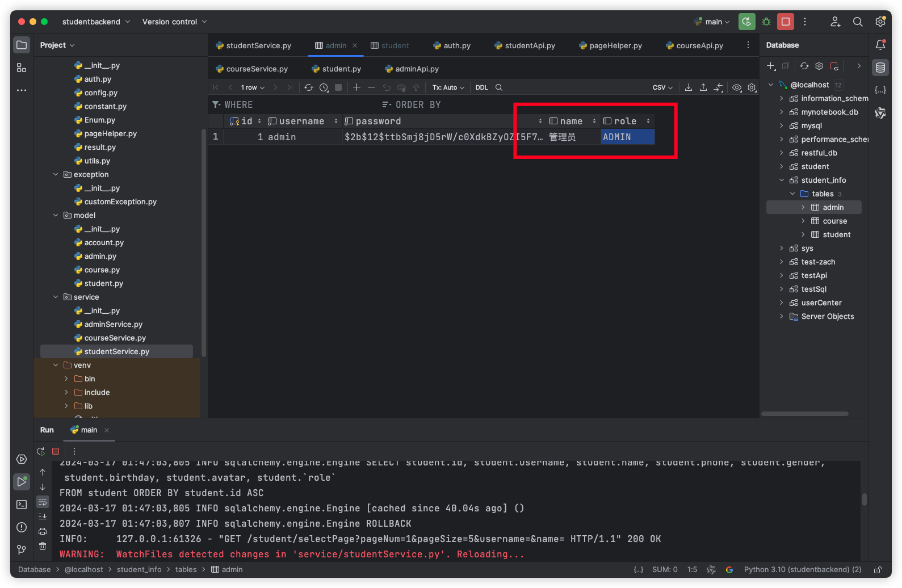902x588 pixels.
Task: Open the Tx: Auto transaction mode dropdown
Action: pyautogui.click(x=448, y=87)
